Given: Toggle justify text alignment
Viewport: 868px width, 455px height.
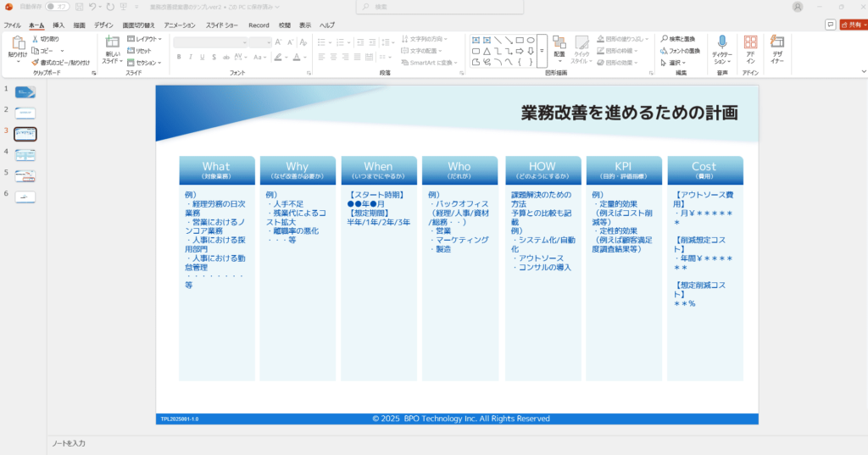Looking at the screenshot, I should (357, 57).
